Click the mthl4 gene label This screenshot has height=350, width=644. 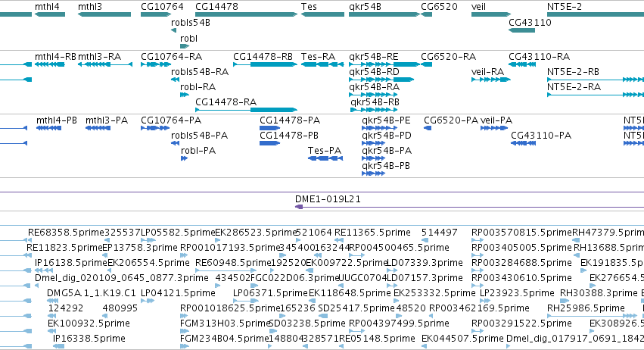pyautogui.click(x=47, y=7)
